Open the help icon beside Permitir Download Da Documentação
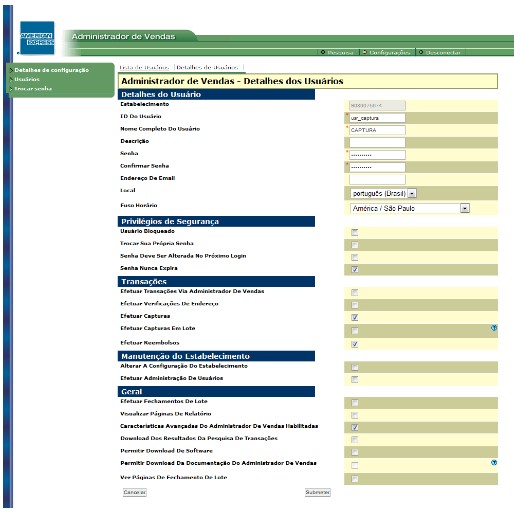The height and width of the screenshot is (512, 514). (494, 462)
